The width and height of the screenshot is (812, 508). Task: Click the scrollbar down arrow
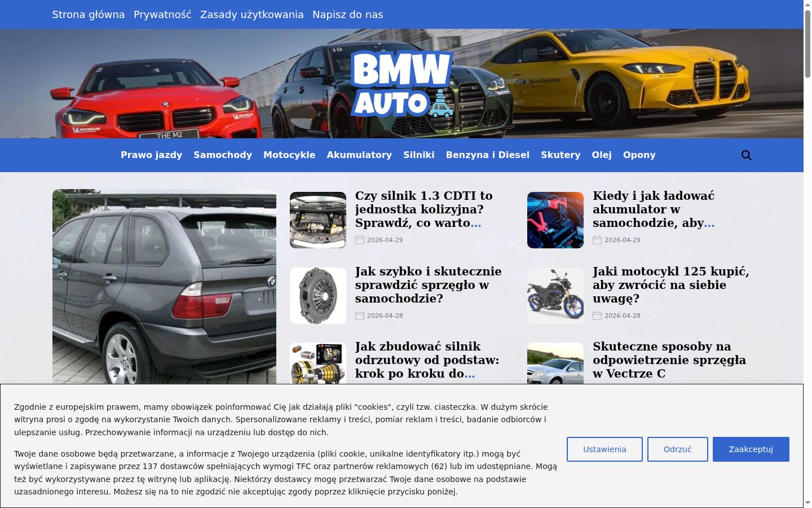[x=807, y=503]
